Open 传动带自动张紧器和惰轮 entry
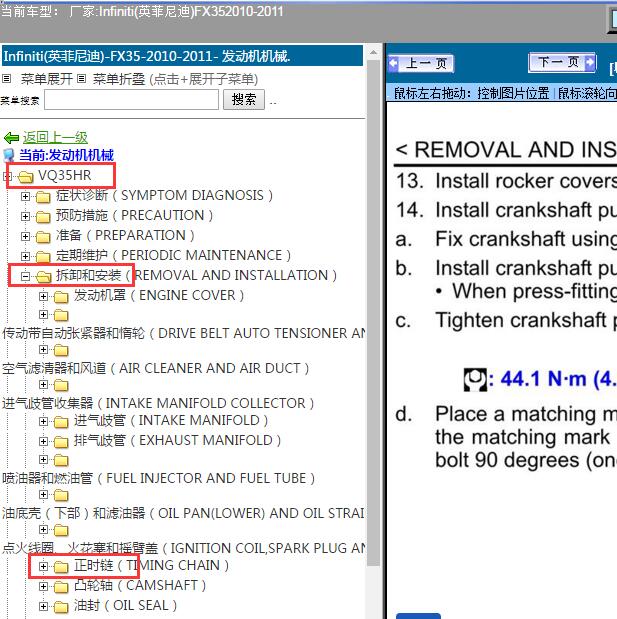Screen dimensions: 617x619 [183, 333]
